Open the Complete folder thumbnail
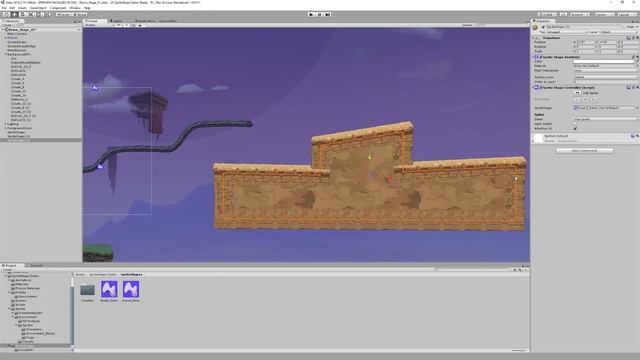 coord(87,292)
